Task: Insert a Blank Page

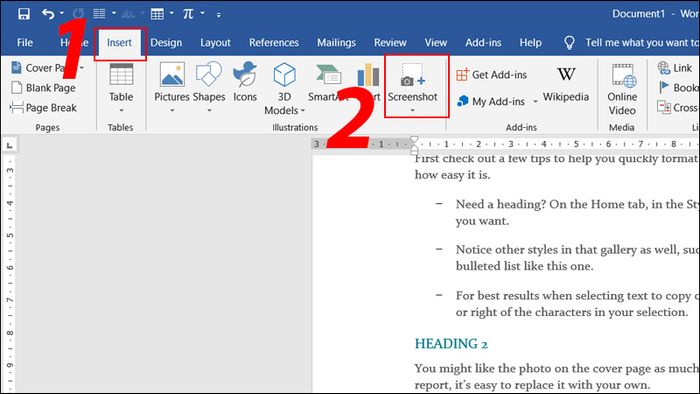Action: [43, 88]
